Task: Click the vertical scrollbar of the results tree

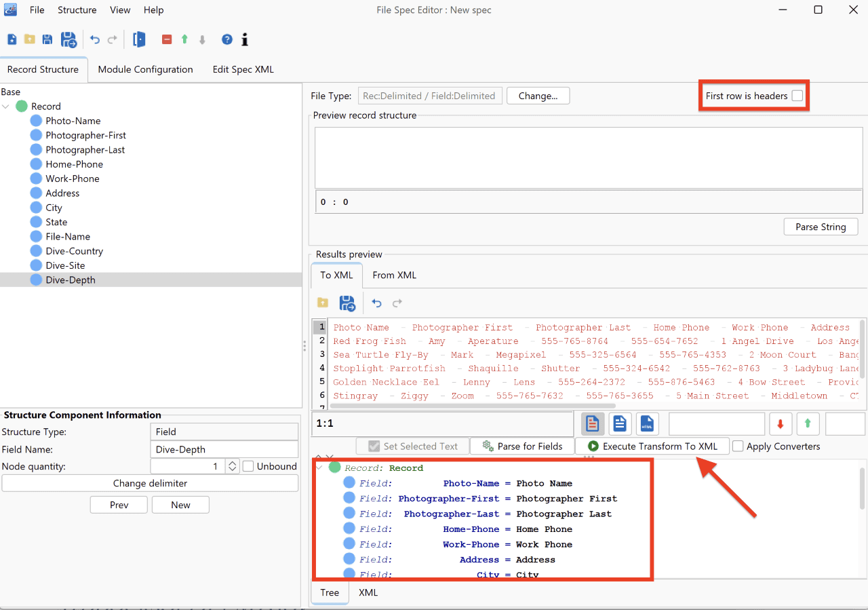Action: click(862, 489)
